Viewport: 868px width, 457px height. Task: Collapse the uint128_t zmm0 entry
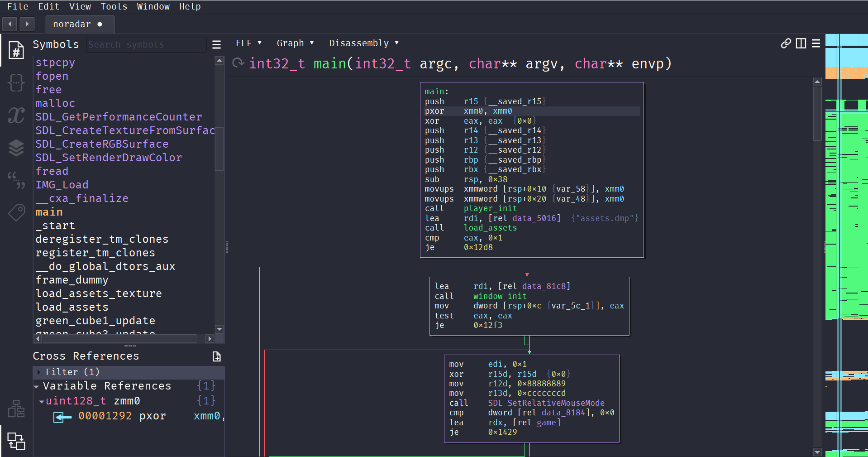42,401
